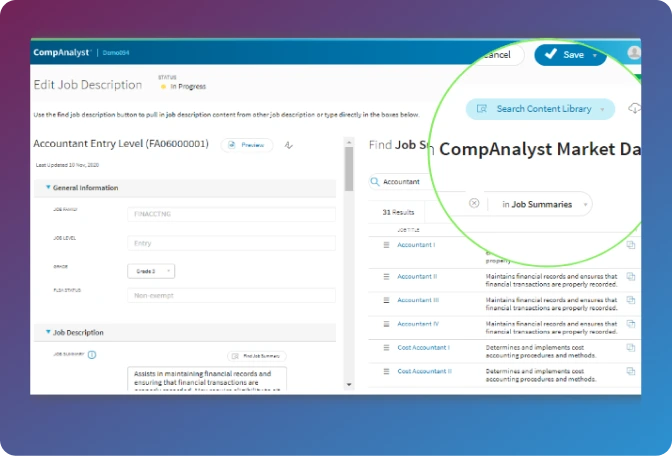Click the cloud download icon
This screenshot has width=672, height=456.
pos(634,109)
